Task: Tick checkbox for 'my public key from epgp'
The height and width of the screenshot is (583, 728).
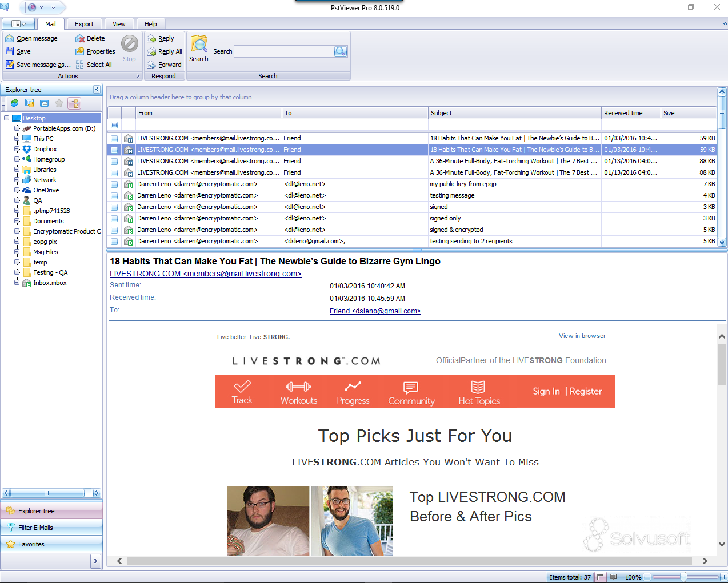Action: tap(114, 184)
